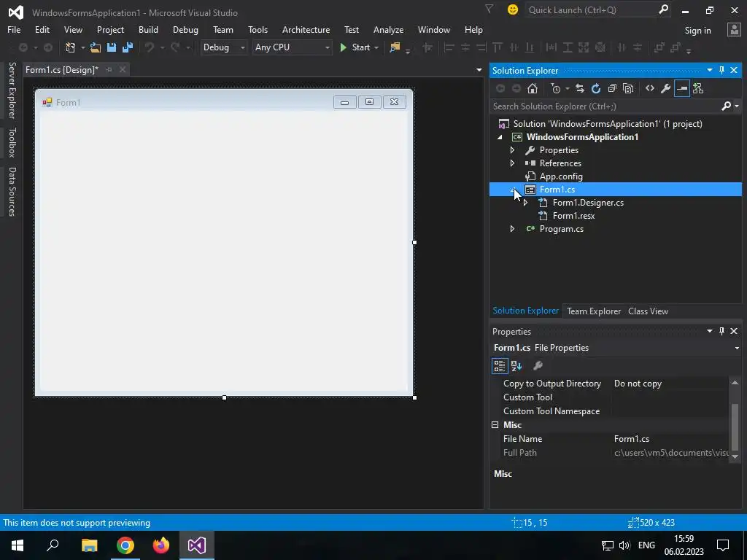
Task: Click the notifications filter flag icon
Action: click(489, 9)
